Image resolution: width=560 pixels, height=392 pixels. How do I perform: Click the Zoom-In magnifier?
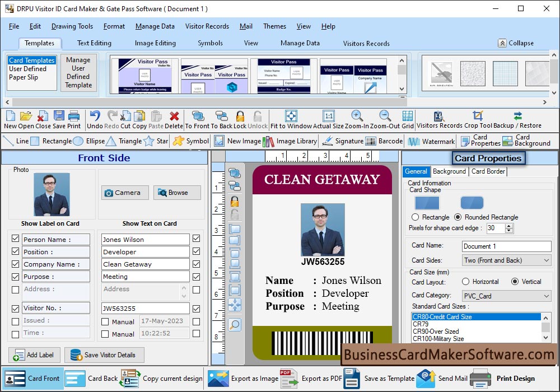357,116
